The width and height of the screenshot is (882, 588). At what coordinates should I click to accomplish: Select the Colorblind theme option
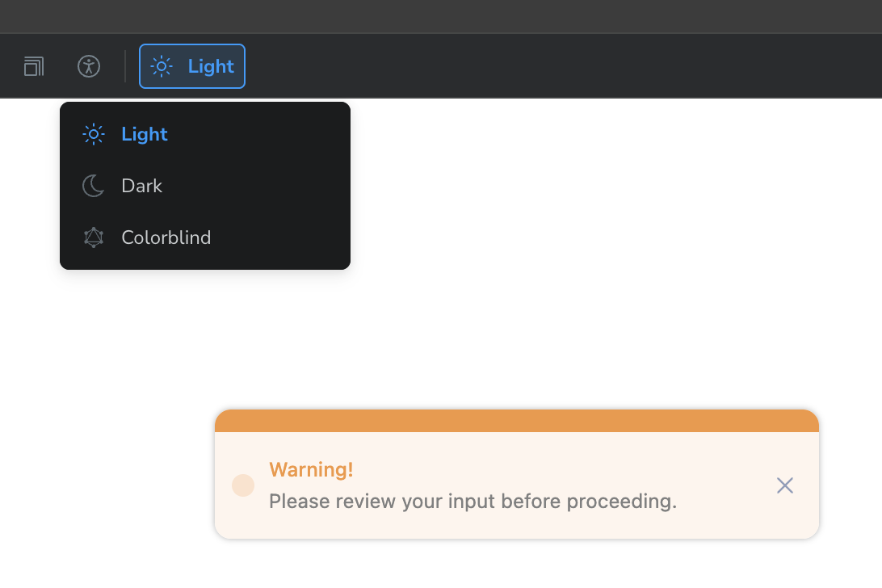(166, 237)
